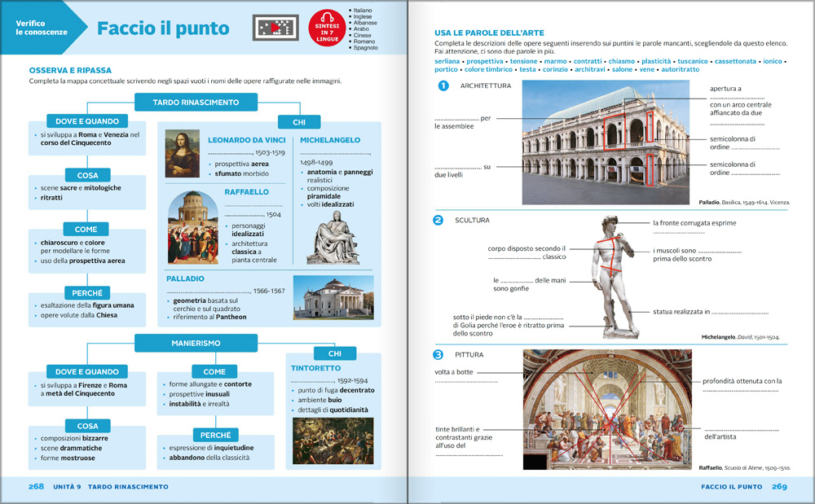
Task: Open the red Sintesi in 7 lingue audio badge
Action: tap(327, 28)
